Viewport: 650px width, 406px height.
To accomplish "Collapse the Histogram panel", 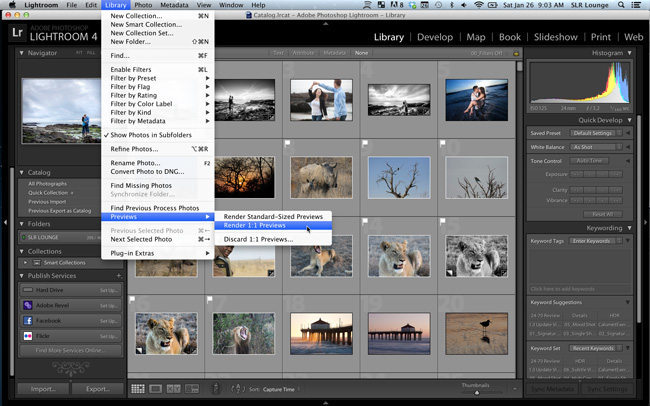I will [629, 53].
